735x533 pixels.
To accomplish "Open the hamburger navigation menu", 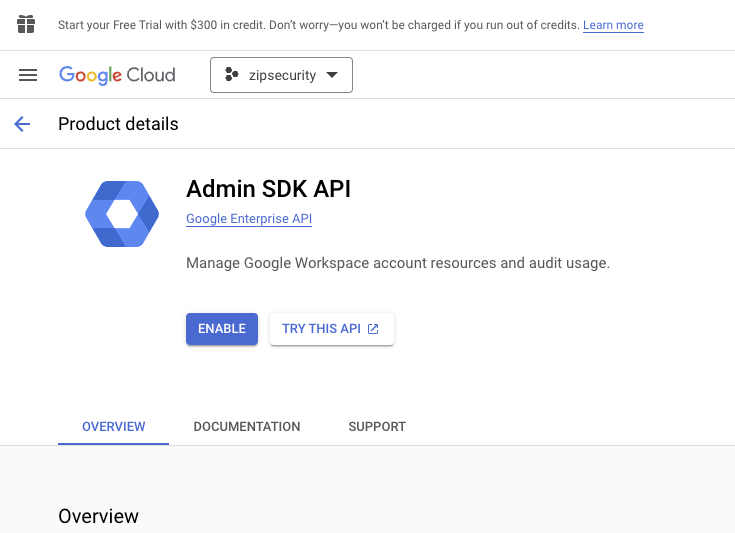I will (28, 75).
